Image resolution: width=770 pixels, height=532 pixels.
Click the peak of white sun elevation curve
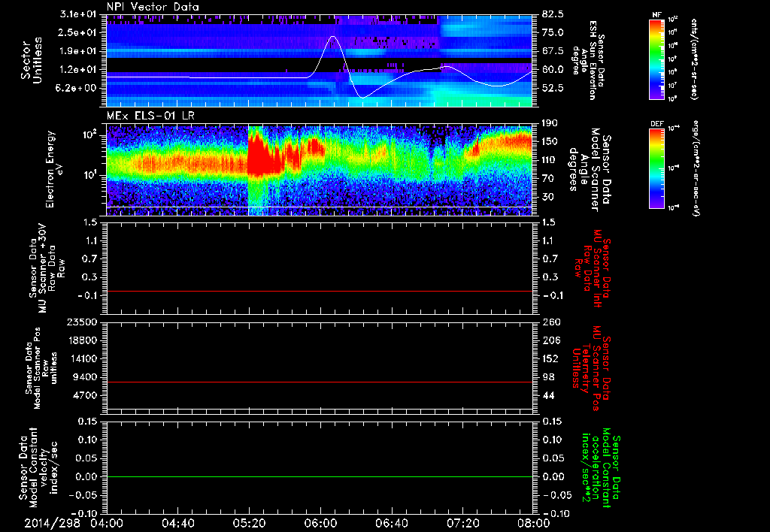pos(333,37)
